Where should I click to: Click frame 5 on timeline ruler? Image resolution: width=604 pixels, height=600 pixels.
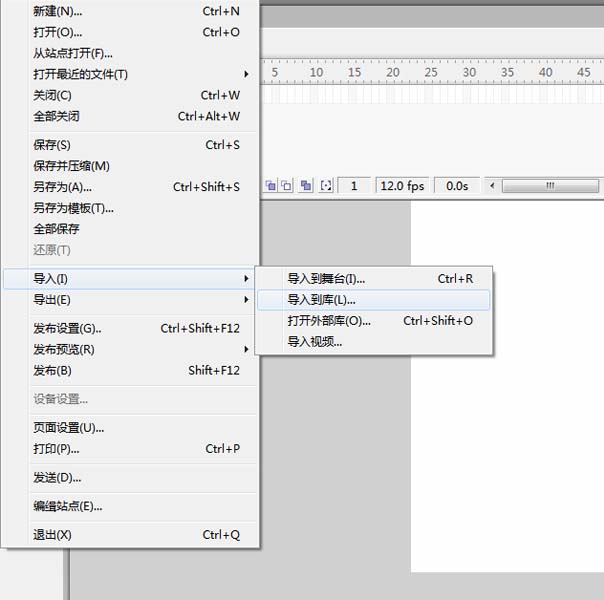(x=275, y=72)
